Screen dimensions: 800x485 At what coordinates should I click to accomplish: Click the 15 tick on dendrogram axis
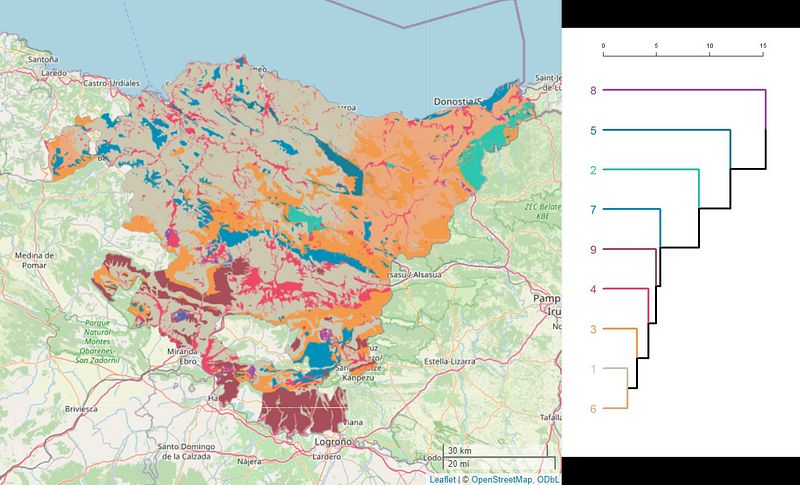click(763, 46)
